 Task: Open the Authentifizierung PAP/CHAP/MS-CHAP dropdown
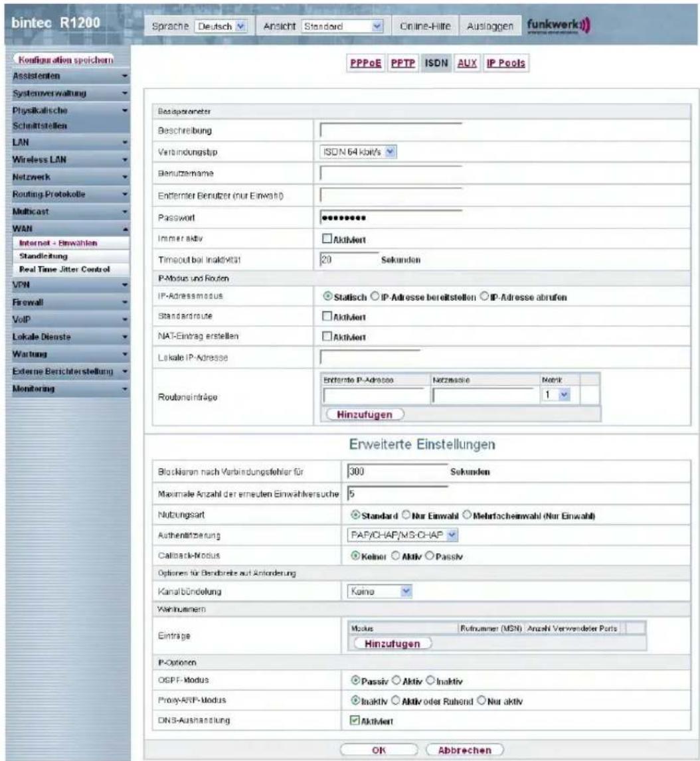pyautogui.click(x=402, y=535)
